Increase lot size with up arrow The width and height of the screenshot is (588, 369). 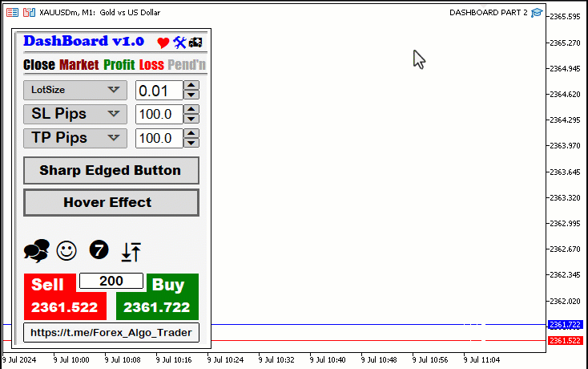click(x=191, y=85)
